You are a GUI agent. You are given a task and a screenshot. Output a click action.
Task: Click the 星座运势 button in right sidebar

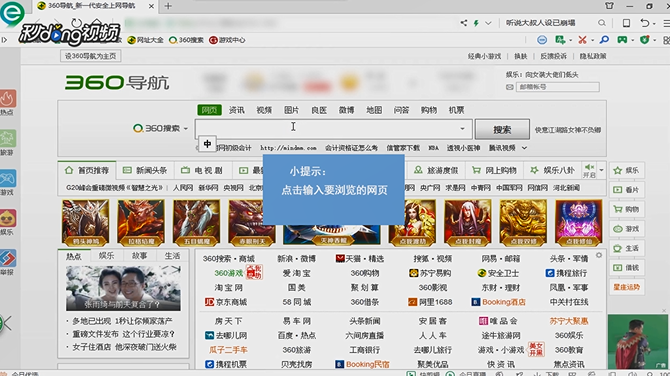[627, 287]
